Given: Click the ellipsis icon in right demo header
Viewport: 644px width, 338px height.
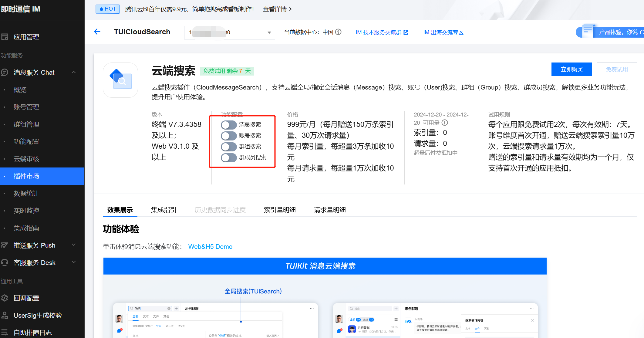Looking at the screenshot, I should pos(531,309).
